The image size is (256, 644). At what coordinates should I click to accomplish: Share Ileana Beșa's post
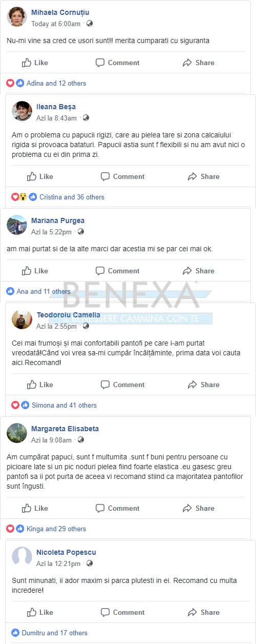(203, 176)
